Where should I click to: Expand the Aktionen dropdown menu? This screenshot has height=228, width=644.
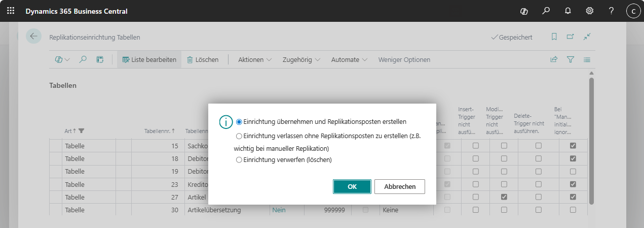255,59
